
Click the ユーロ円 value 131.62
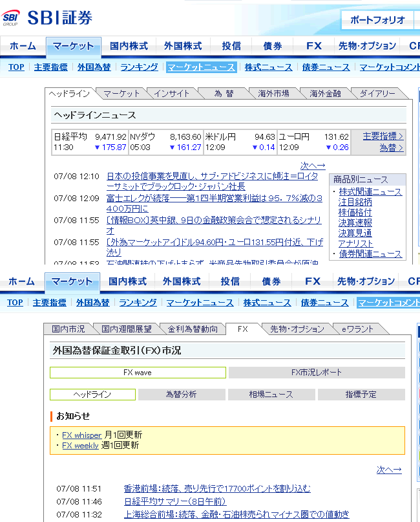pos(336,137)
